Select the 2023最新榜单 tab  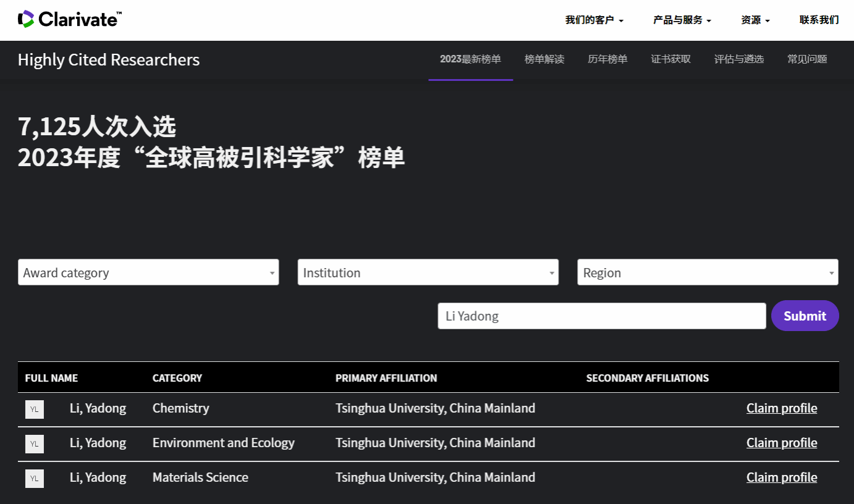click(470, 59)
